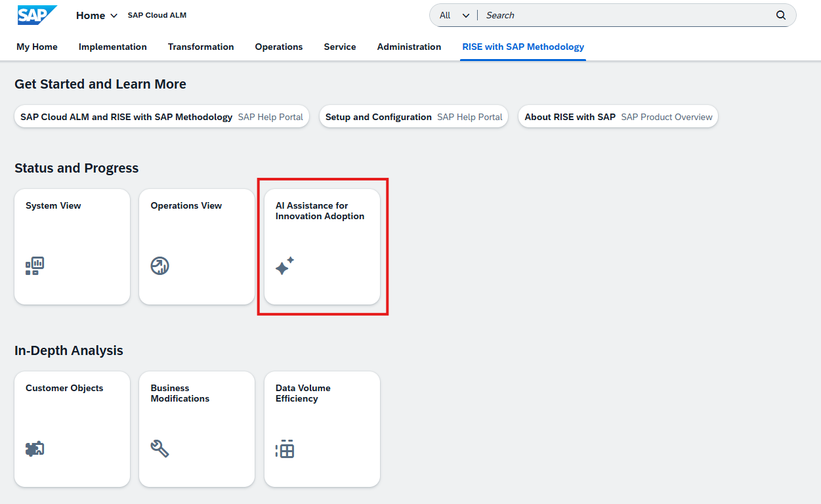Open the Business Modifications tile
The height and width of the screenshot is (504, 821).
(197, 429)
